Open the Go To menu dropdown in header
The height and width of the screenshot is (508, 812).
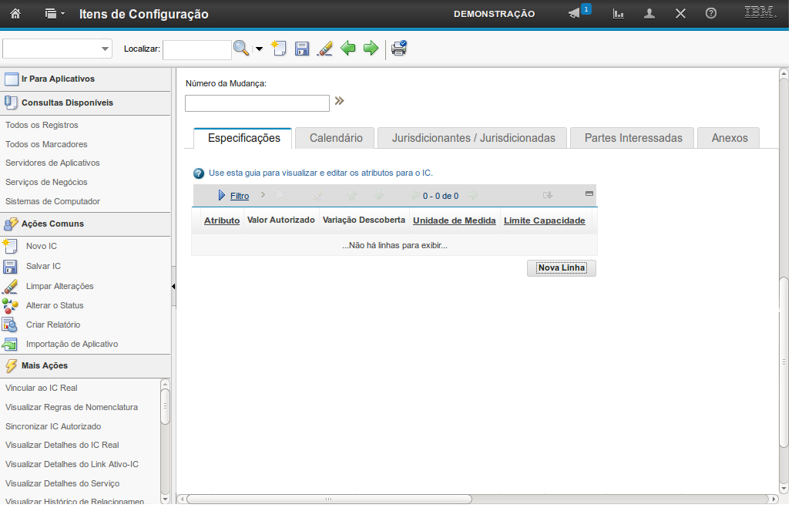[54, 14]
